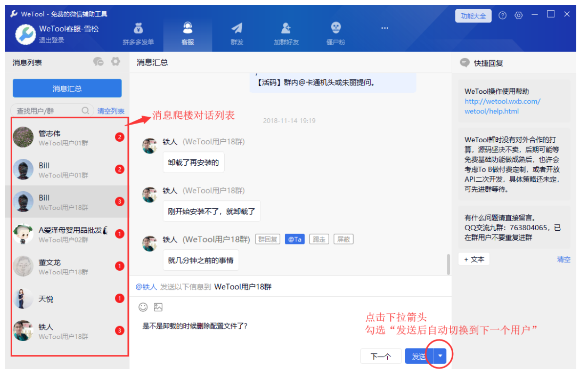Click the 消息汇总 button
The image size is (588, 371).
pyautogui.click(x=67, y=88)
